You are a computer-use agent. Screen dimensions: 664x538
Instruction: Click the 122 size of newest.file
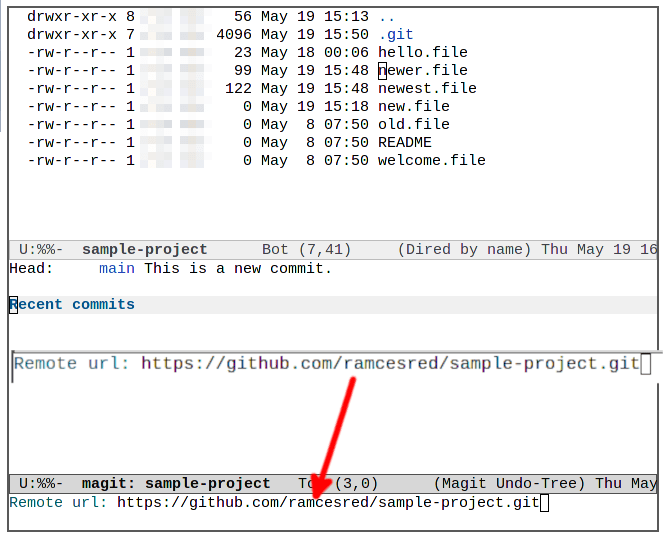pyautogui.click(x=238, y=88)
